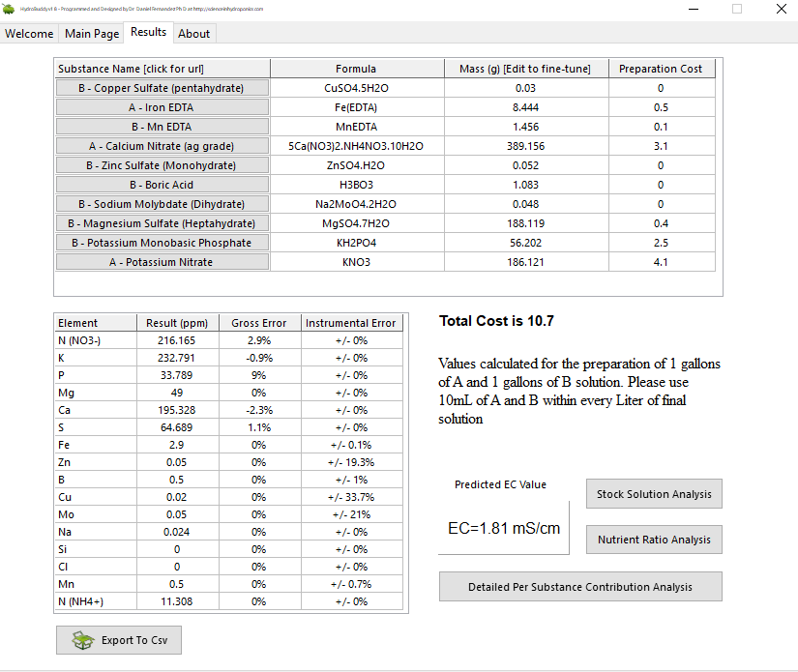Edit the Sodium Molybdate mass 0.048

click(x=526, y=204)
